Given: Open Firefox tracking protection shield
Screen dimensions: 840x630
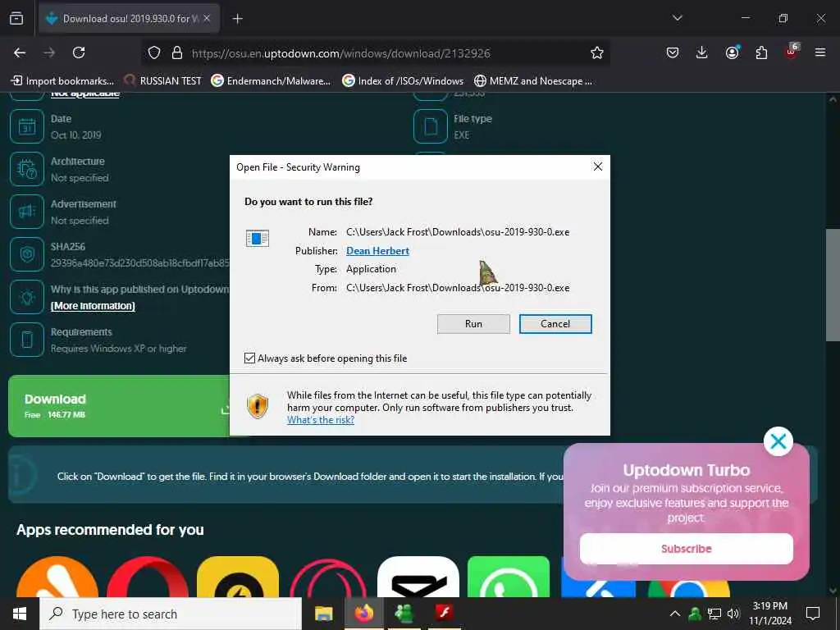Looking at the screenshot, I should pyautogui.click(x=154, y=52).
